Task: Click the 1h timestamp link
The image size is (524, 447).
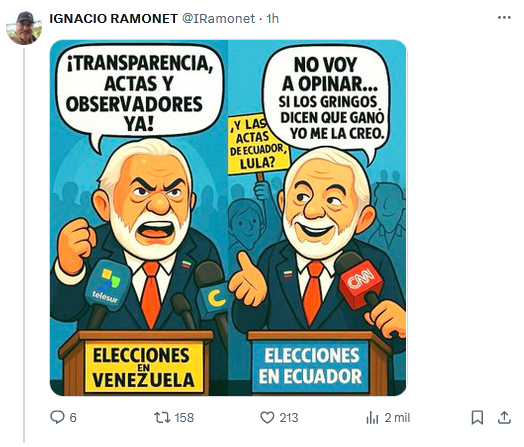Action: pos(272,19)
